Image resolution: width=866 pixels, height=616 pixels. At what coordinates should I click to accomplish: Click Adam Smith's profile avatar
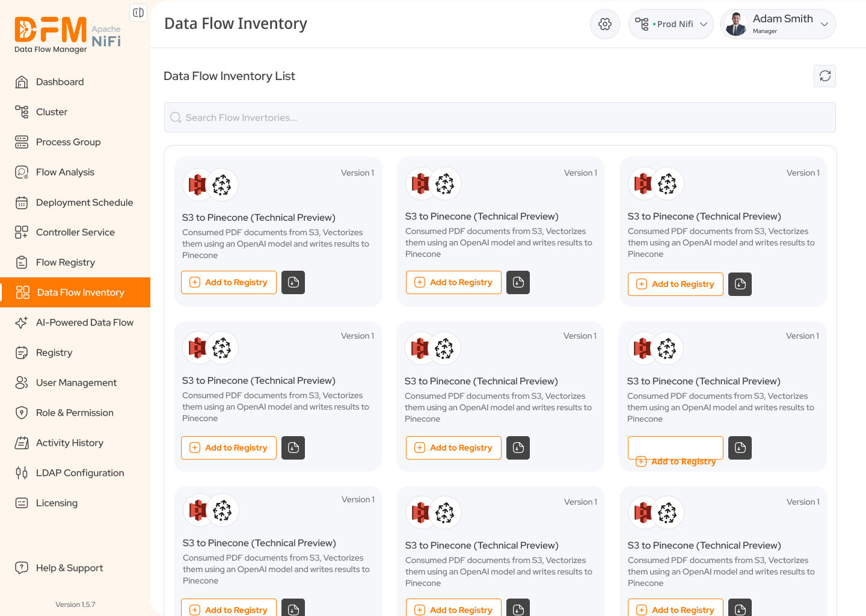click(736, 24)
